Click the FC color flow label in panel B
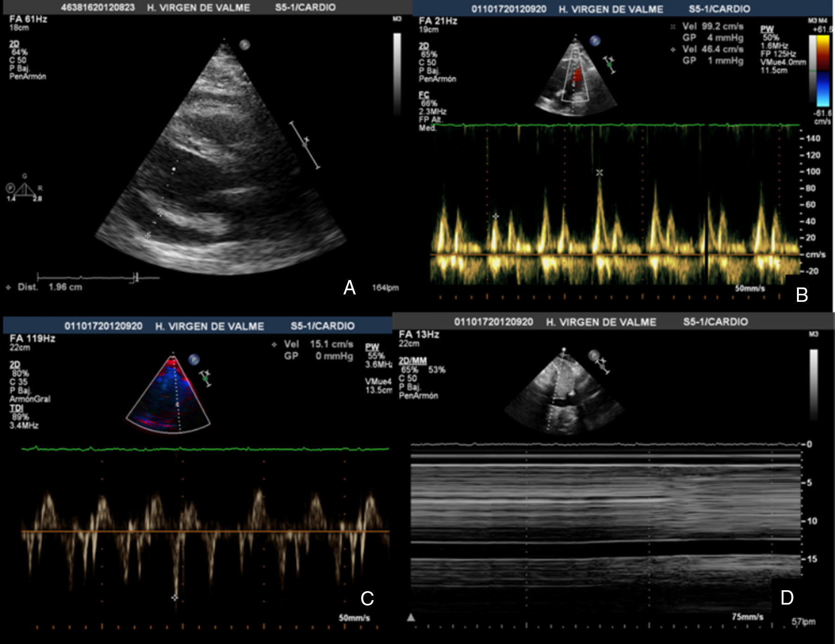Image resolution: width=835 pixels, height=644 pixels. (424, 95)
